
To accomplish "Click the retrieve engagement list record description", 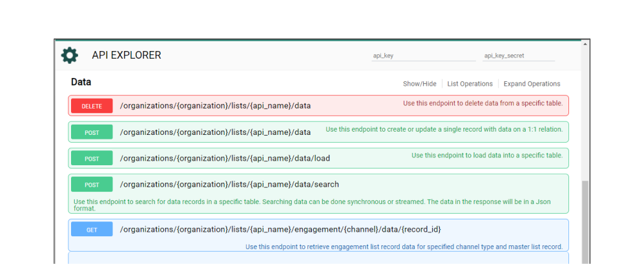I will click(404, 247).
